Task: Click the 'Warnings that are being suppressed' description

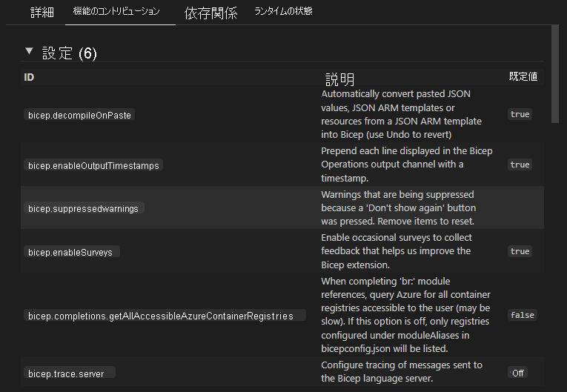Action: pyautogui.click(x=399, y=207)
